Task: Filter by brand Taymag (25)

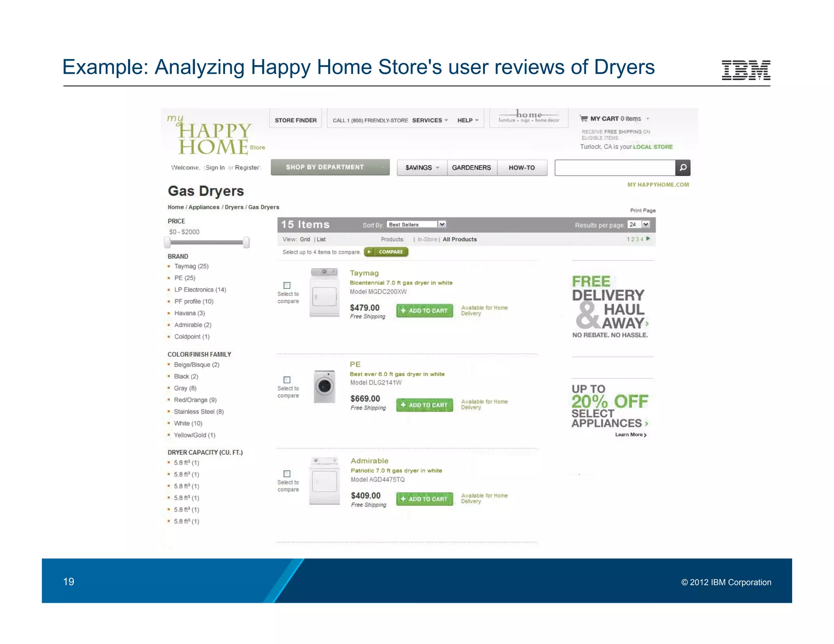Action: pos(191,266)
